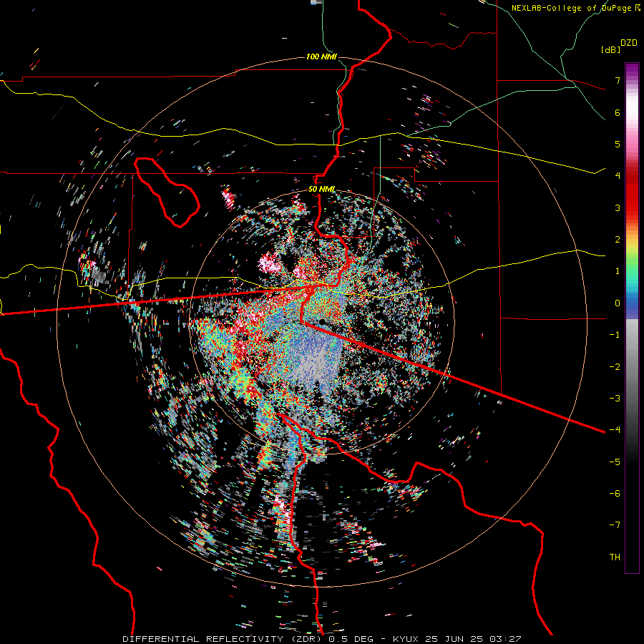Click the -4 dB value on the color scale
The width and height of the screenshot is (644, 644).
tap(615, 429)
